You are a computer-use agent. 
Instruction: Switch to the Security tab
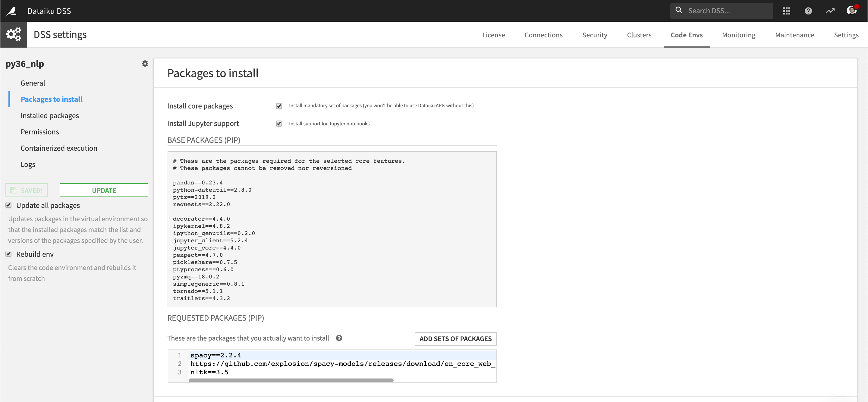[594, 35]
